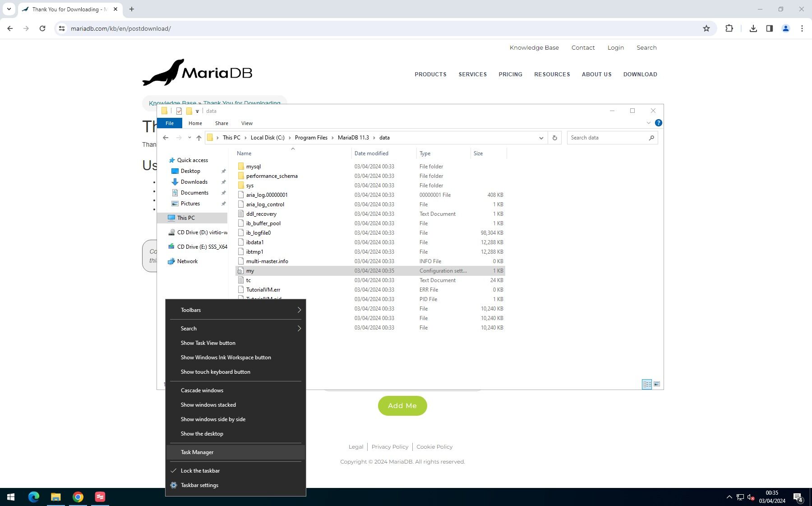Select Network in navigation pane
Image resolution: width=812 pixels, height=506 pixels.
coord(187,261)
